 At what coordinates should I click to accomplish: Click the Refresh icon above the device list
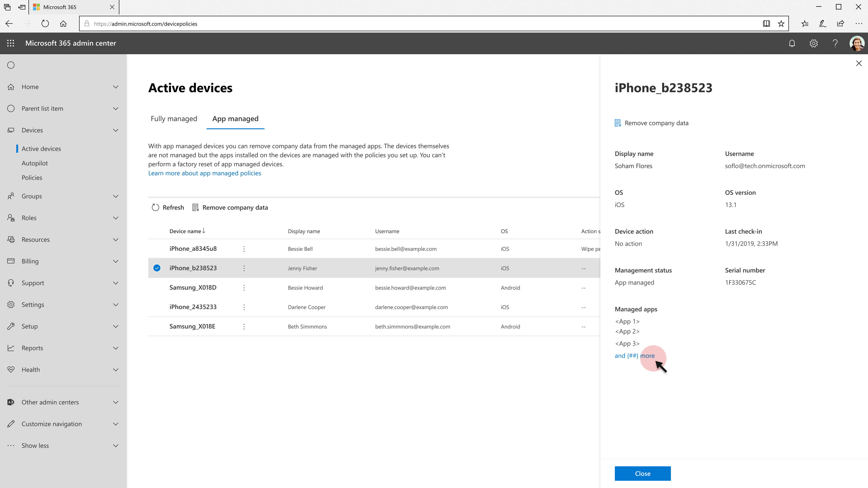(155, 207)
